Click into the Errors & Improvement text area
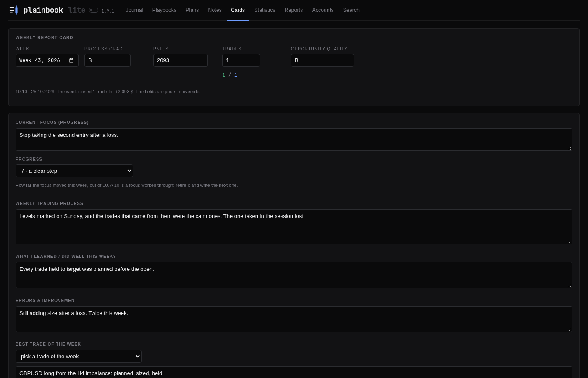Viewport: 588px width, 378px height. tap(294, 319)
